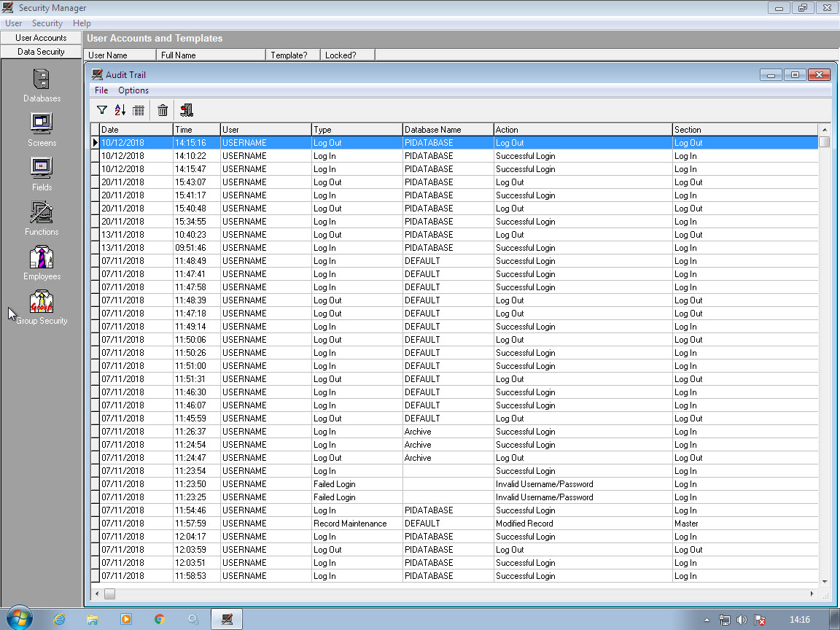Switch to the Data Security tab
The height and width of the screenshot is (630, 840).
[x=41, y=51]
